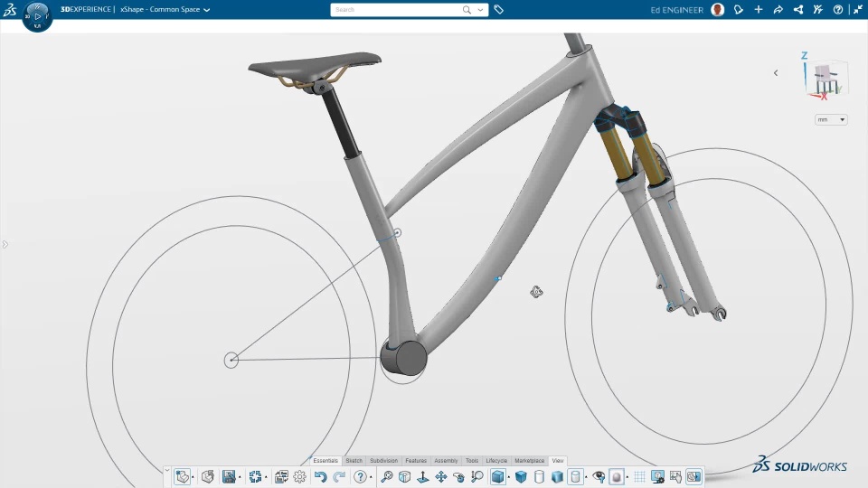
Task: Click the plus add icon
Action: click(759, 9)
